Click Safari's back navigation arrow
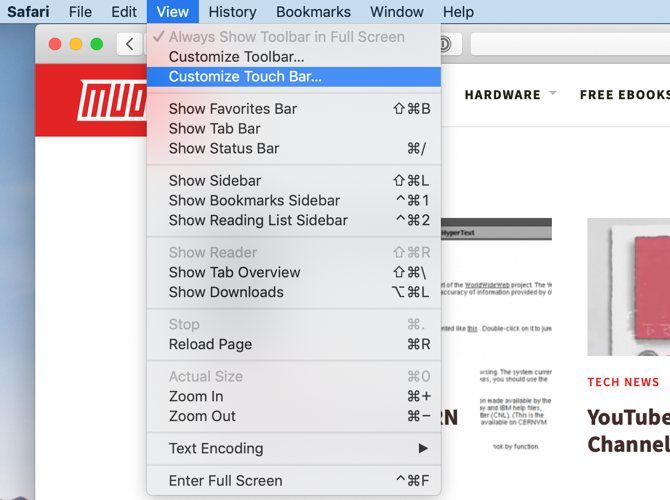The image size is (670, 500). (130, 44)
